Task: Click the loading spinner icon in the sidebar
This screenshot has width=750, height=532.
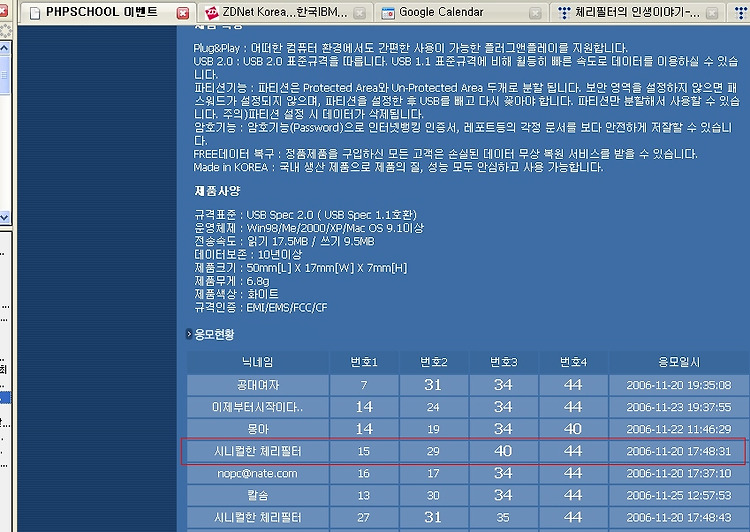Action: click(5, 32)
